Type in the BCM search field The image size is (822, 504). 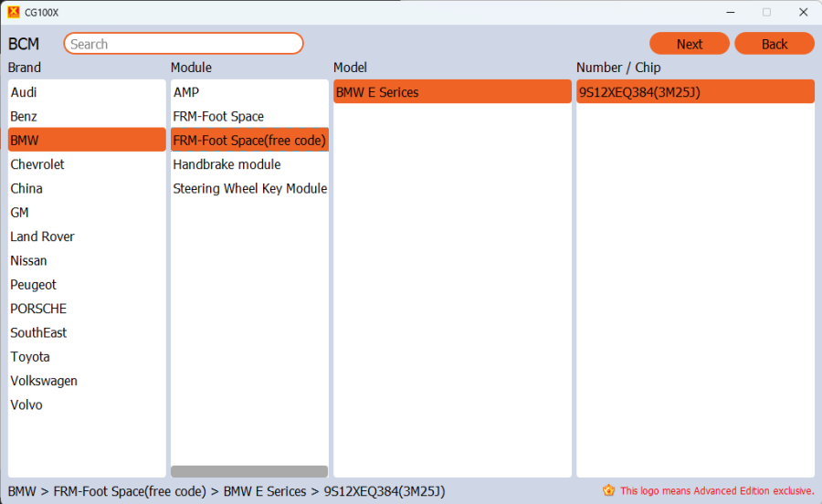[183, 44]
